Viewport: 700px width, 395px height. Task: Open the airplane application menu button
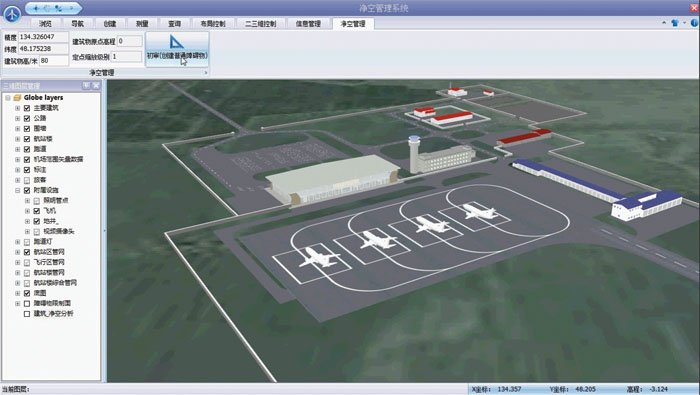tap(12, 14)
